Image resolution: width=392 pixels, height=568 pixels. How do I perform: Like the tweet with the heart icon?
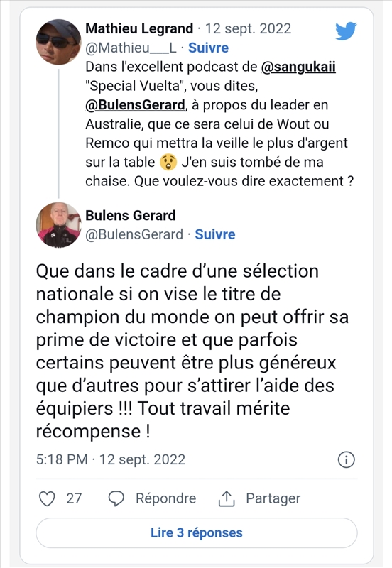tap(47, 498)
